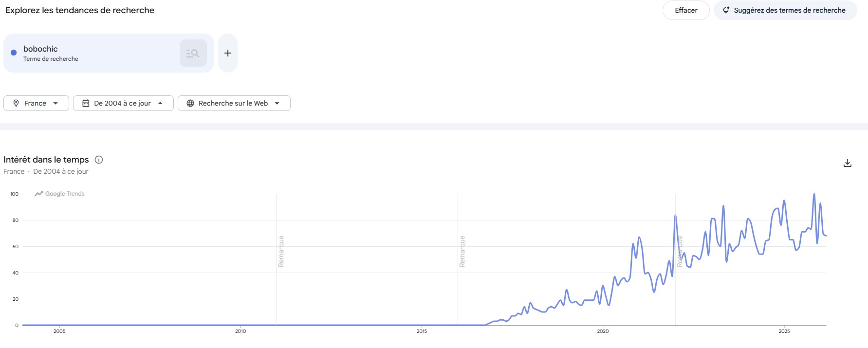This screenshot has width=868, height=348.
Task: Click the plus icon to add comparison term
Action: pos(227,53)
